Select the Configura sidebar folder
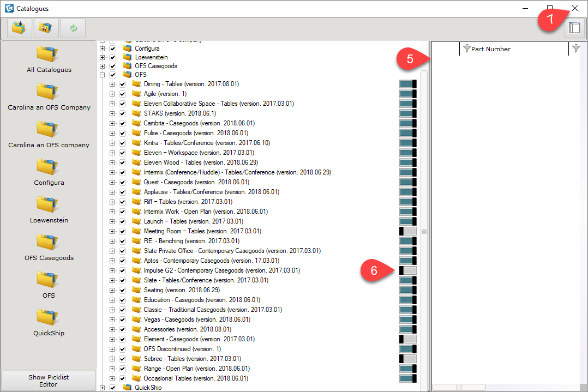The image size is (588, 392). (x=49, y=172)
